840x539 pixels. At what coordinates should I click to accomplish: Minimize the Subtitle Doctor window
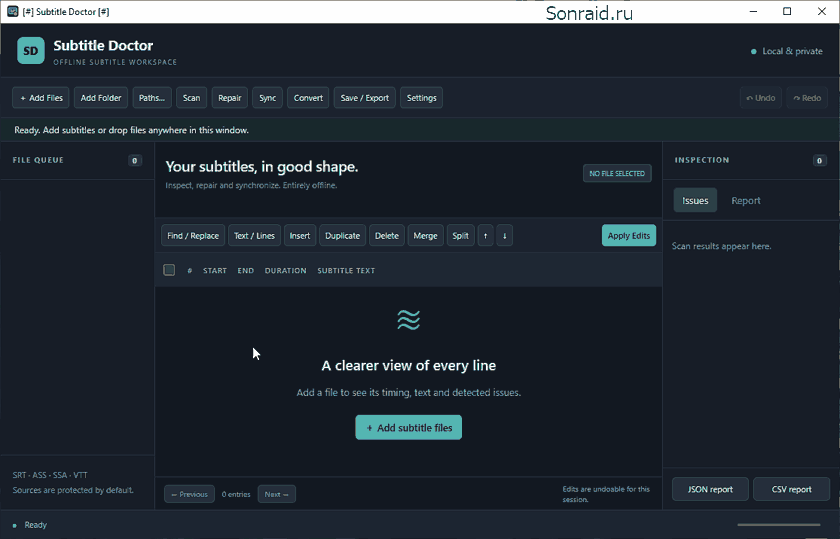click(753, 11)
